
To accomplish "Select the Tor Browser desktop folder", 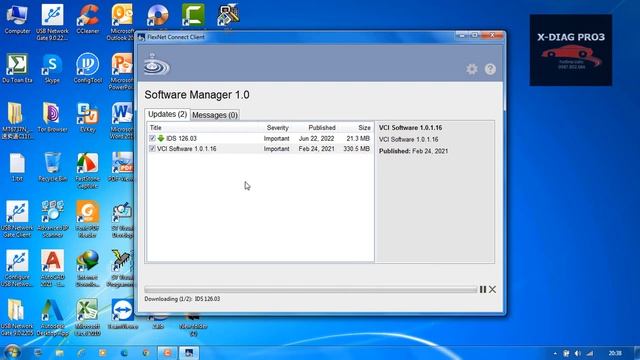I will pos(52,118).
